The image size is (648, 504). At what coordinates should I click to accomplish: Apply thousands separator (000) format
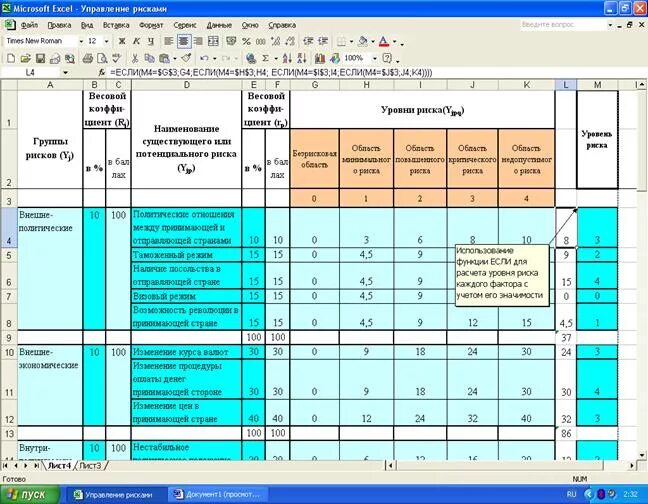click(x=260, y=41)
